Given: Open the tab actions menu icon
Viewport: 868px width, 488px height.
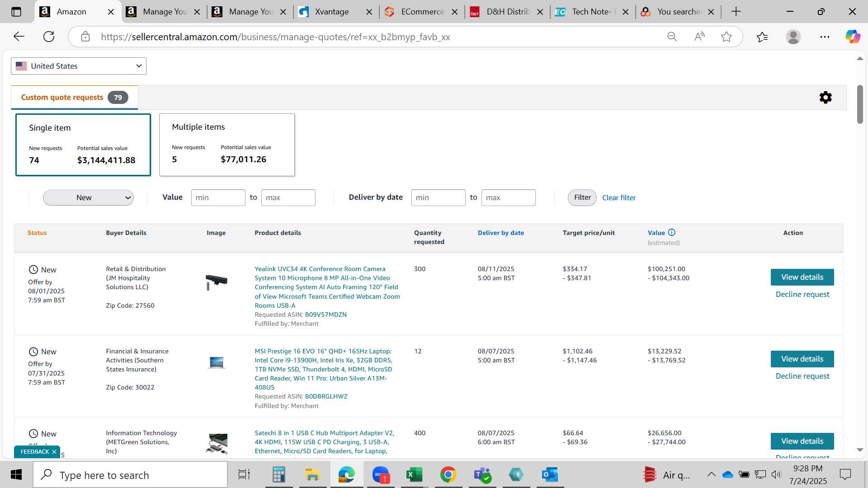Looking at the screenshot, I should (x=16, y=12).
